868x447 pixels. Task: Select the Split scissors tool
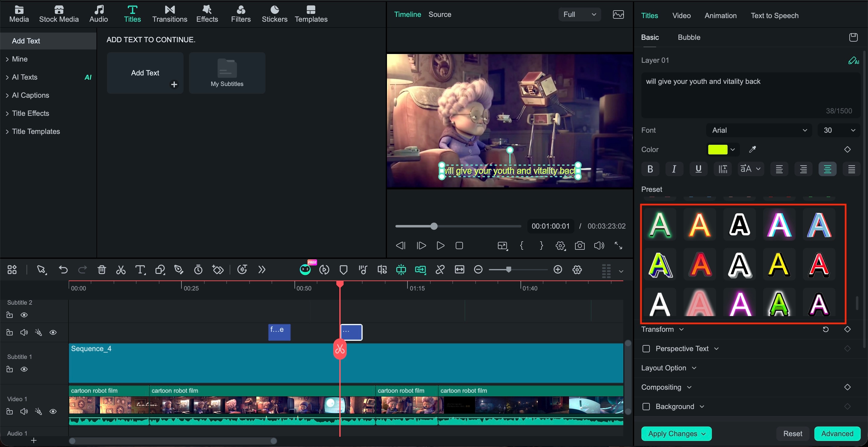(x=121, y=270)
